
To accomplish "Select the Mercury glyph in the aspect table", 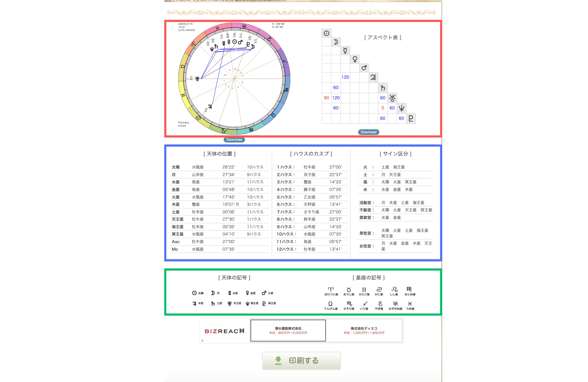I will pos(345,51).
